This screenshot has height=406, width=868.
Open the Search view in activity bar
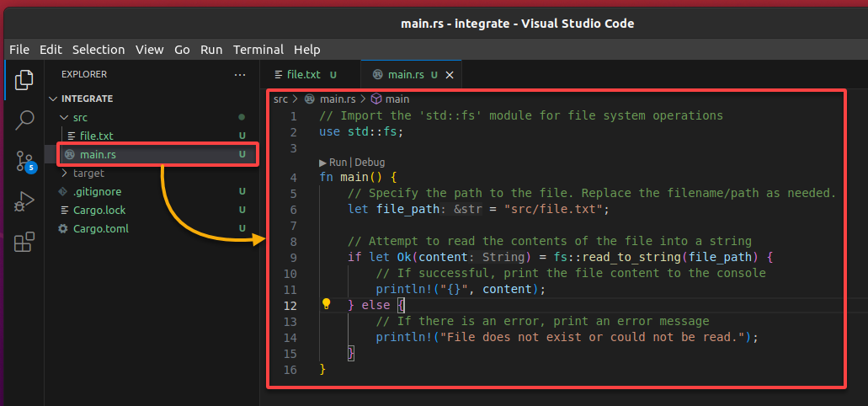pyautogui.click(x=24, y=120)
